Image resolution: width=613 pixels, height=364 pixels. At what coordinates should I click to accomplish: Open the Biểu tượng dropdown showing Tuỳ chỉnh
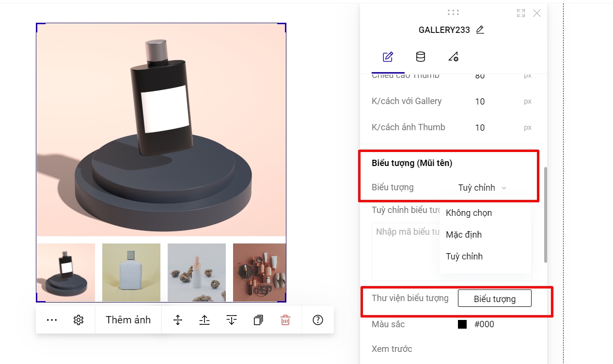click(x=482, y=188)
